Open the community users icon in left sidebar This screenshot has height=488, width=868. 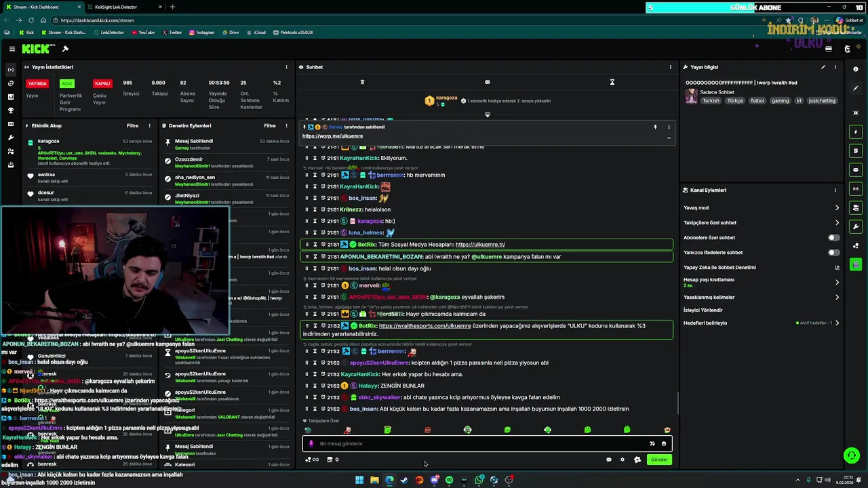tap(10, 151)
